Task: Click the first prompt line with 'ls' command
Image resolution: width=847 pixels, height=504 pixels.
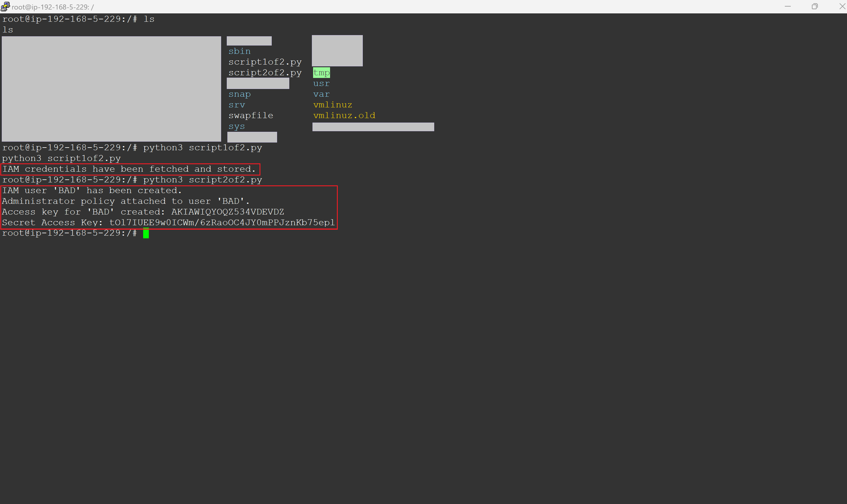Action: coord(79,19)
